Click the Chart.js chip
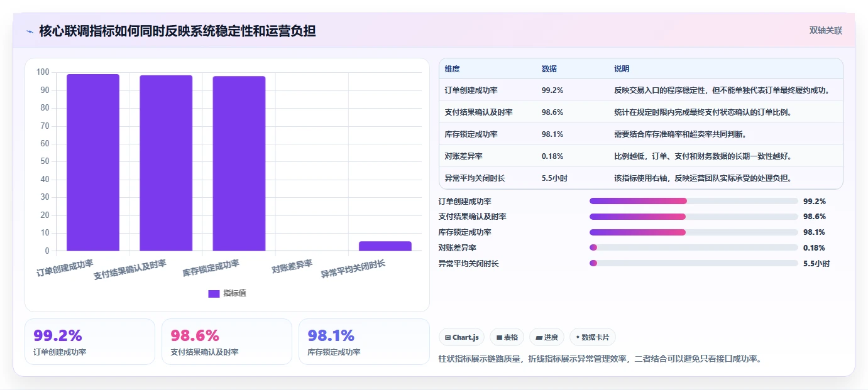The height and width of the screenshot is (390, 868). [x=462, y=337]
